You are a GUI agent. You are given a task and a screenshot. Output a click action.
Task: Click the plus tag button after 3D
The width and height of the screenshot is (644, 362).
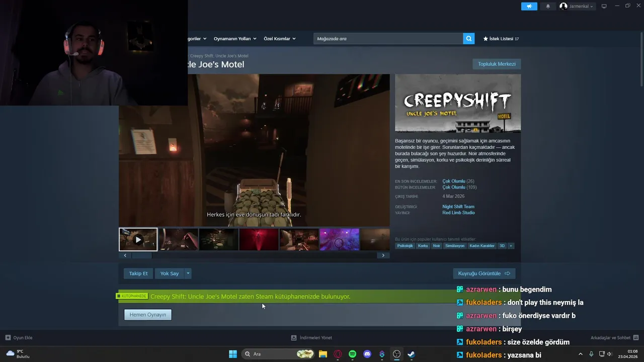[x=511, y=246]
